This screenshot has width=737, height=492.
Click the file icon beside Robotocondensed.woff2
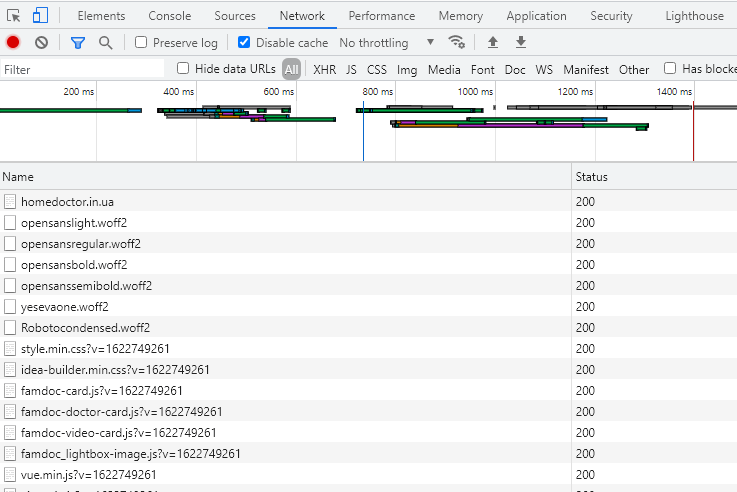[x=10, y=328]
